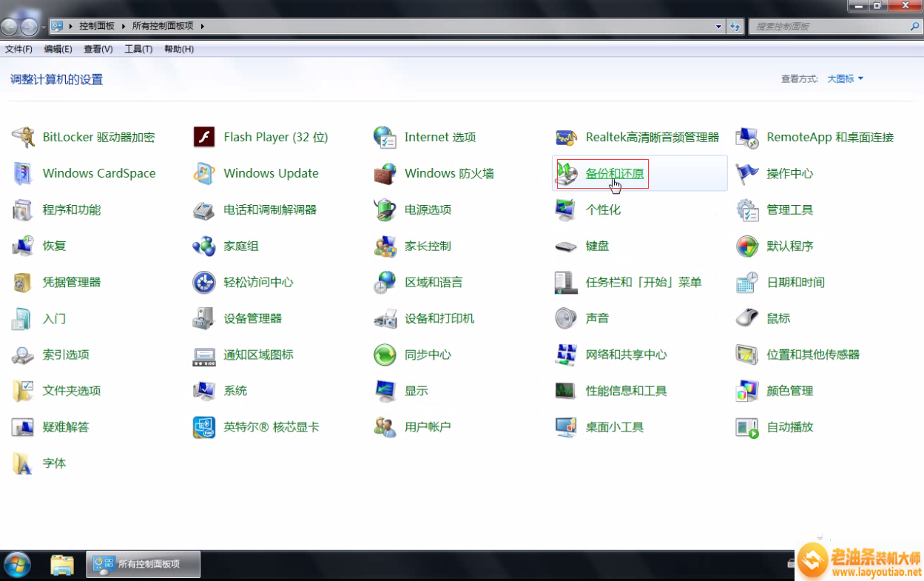Click the highlighted 备份和还原 link

[616, 173]
